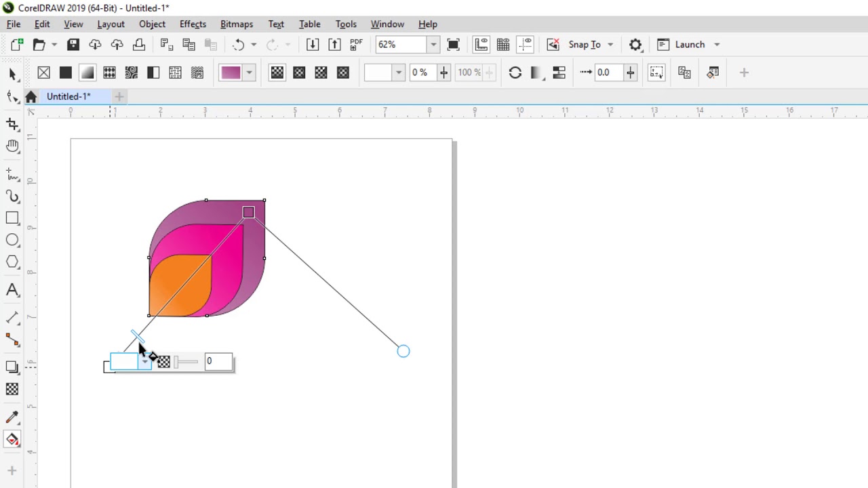This screenshot has height=488, width=868.
Task: Choose Two-color pattern fill
Action: (153, 73)
